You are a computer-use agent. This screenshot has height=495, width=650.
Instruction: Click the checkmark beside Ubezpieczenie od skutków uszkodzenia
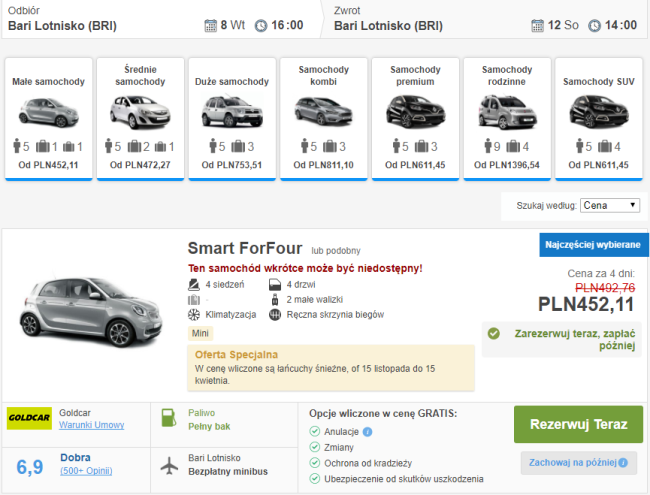(315, 479)
